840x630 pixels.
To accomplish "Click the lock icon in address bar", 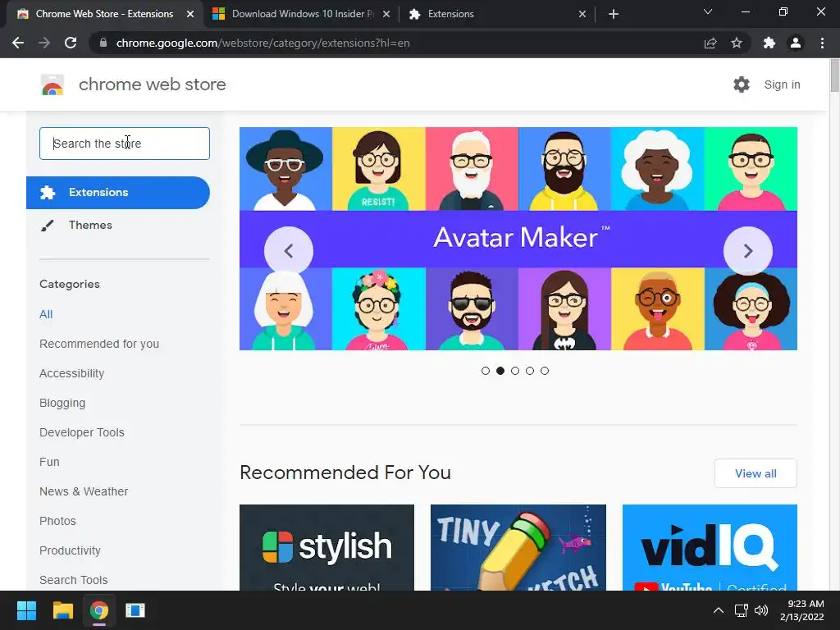I will click(103, 43).
